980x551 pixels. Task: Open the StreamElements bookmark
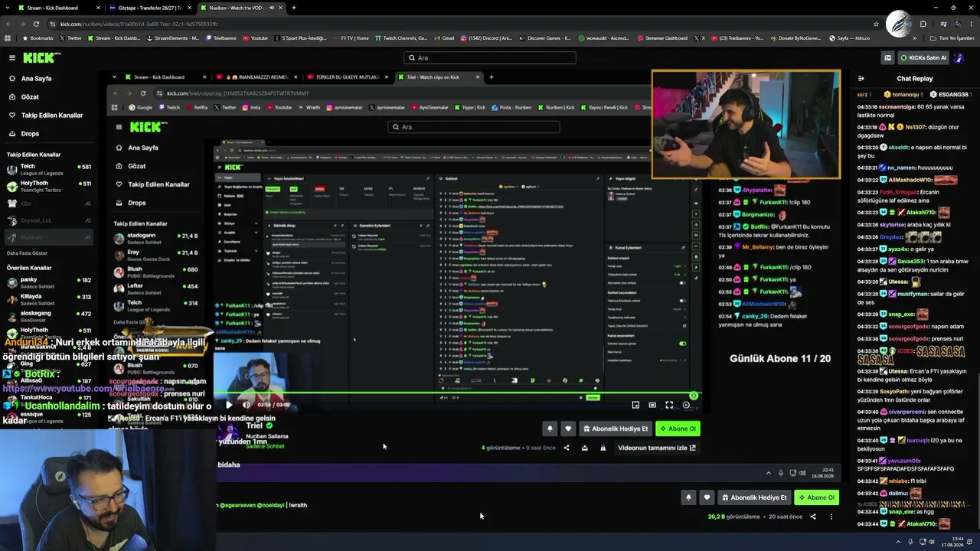coord(172,37)
